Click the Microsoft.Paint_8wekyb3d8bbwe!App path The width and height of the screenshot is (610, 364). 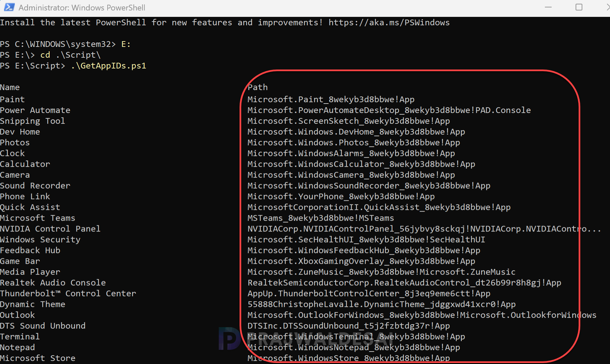click(331, 100)
